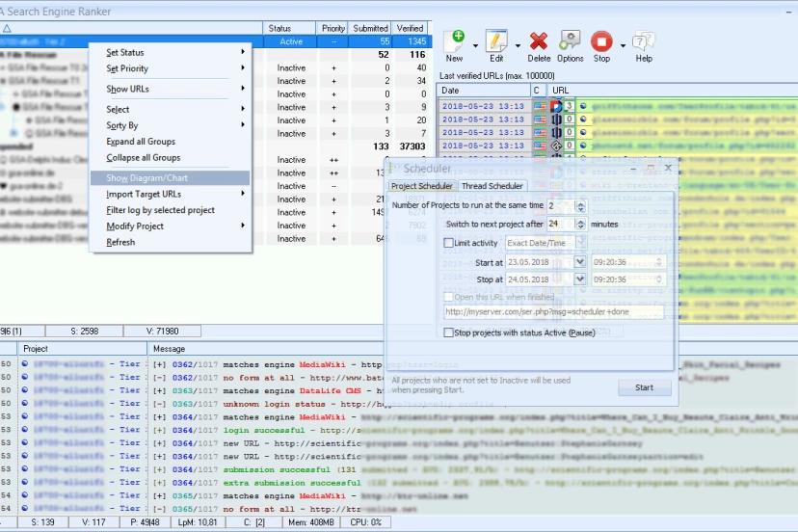
Task: Click the C column header
Action: (x=538, y=91)
